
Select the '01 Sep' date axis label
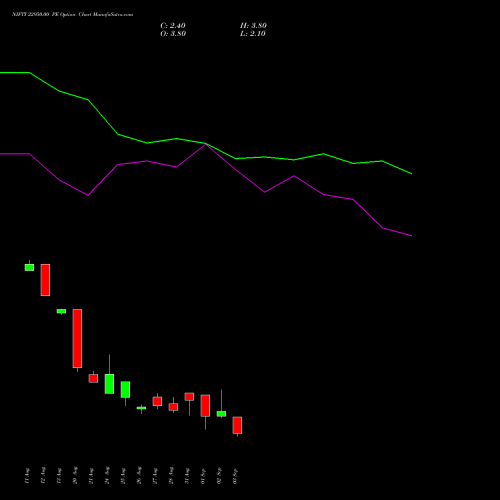pyautogui.click(x=203, y=476)
